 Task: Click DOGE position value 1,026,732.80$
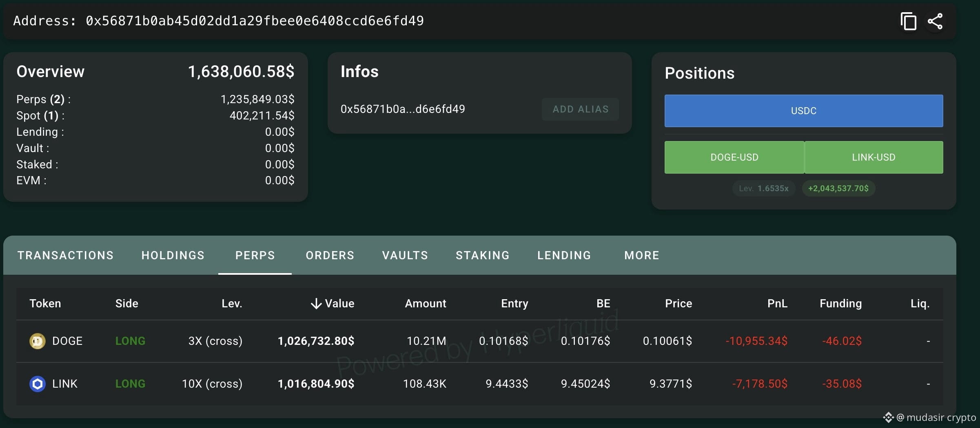[316, 341]
